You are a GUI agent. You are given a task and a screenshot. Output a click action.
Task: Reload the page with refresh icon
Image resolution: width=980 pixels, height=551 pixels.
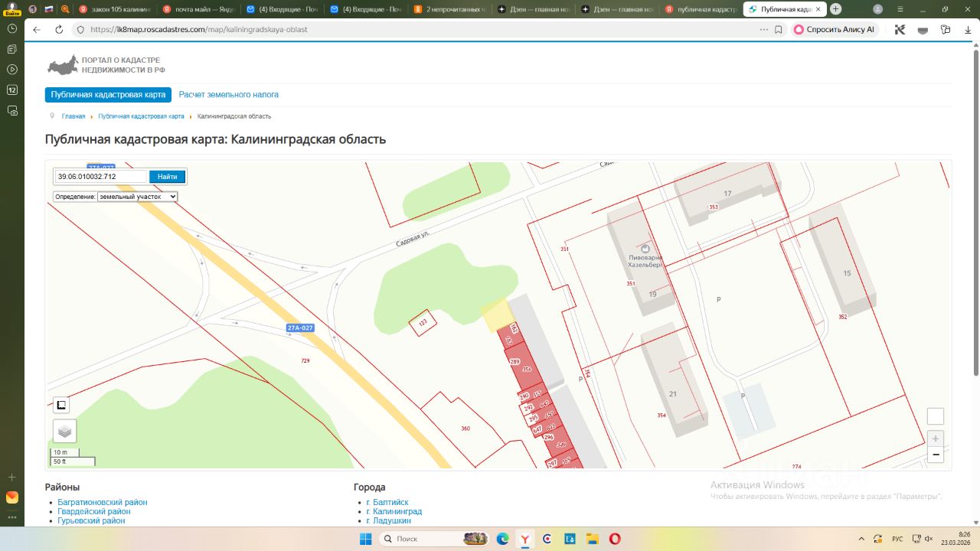tap(59, 30)
